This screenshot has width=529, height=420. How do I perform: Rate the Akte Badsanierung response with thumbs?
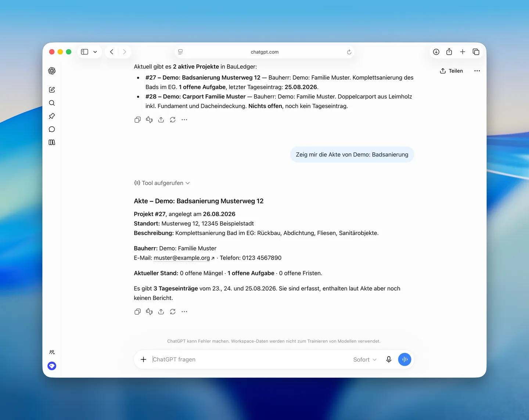(x=149, y=312)
